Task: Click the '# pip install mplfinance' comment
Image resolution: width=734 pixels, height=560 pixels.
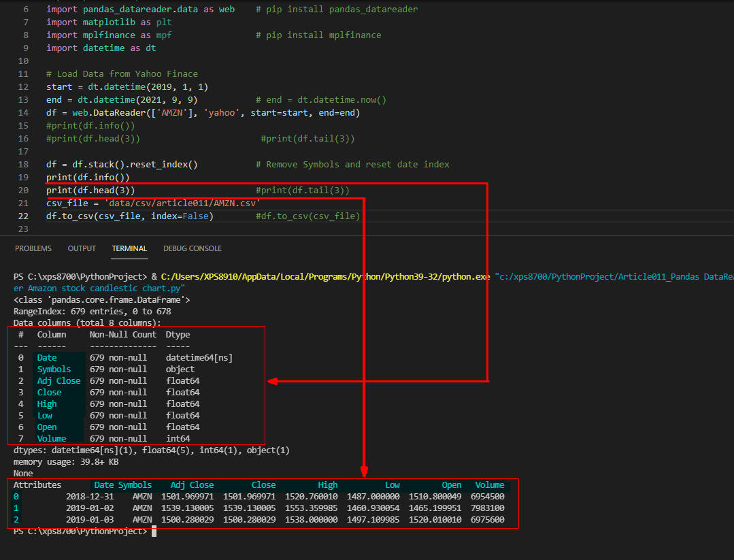Action: 318,35
